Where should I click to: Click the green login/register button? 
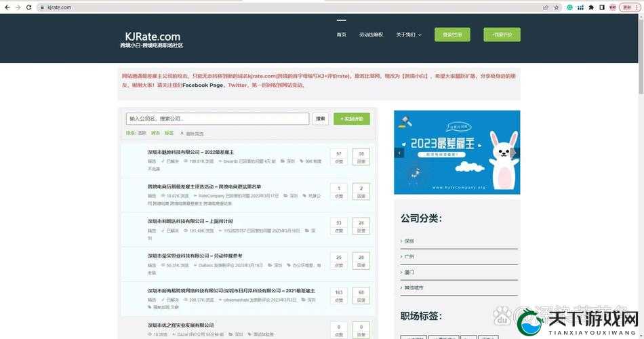point(452,35)
